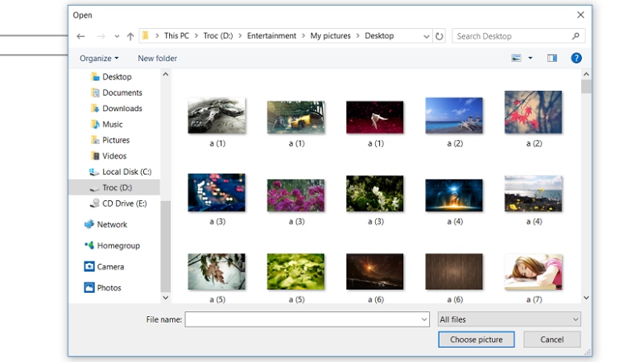Open Camera in the sidebar
Screen dimensions: 644x362
(110, 266)
